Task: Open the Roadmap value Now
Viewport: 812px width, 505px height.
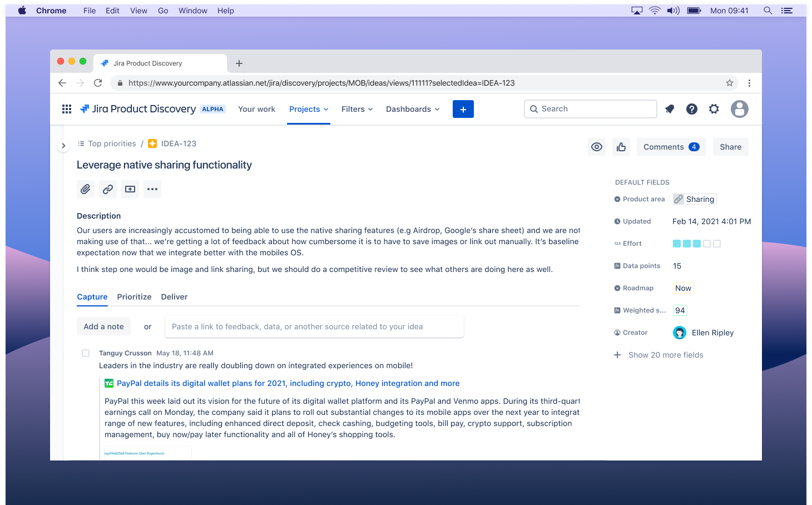Action: click(x=684, y=288)
